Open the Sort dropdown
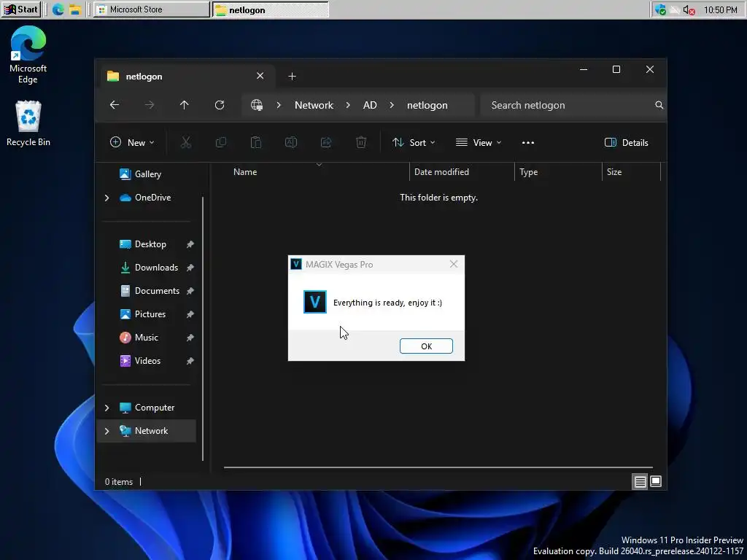Viewport: 747px width, 560px height. [414, 142]
